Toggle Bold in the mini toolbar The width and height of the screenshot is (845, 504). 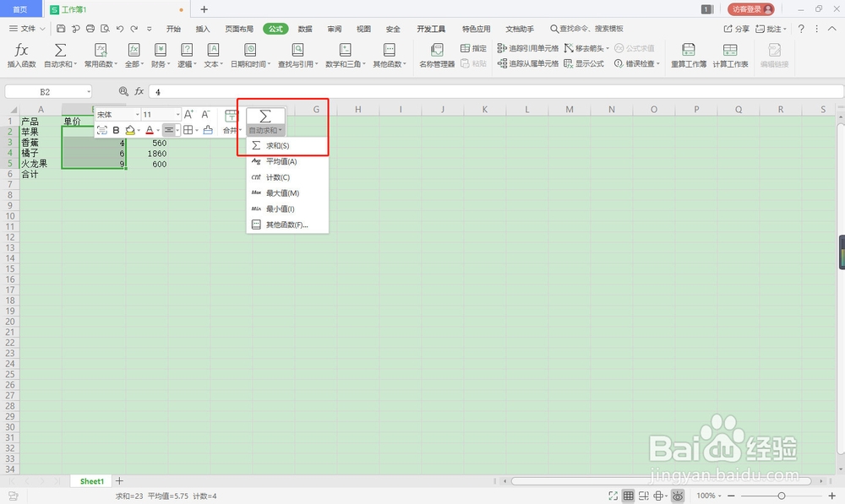tap(116, 130)
